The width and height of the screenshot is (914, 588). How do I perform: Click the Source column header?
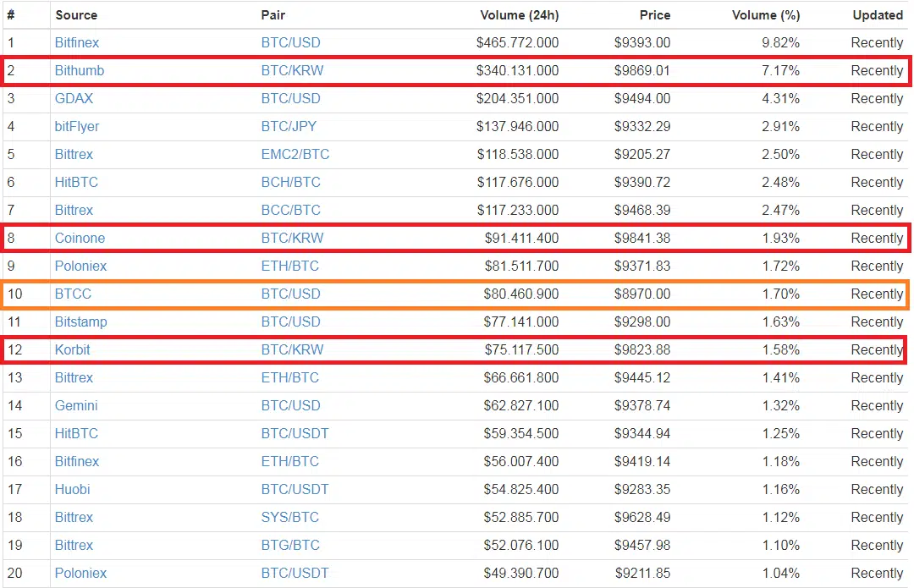pos(76,15)
